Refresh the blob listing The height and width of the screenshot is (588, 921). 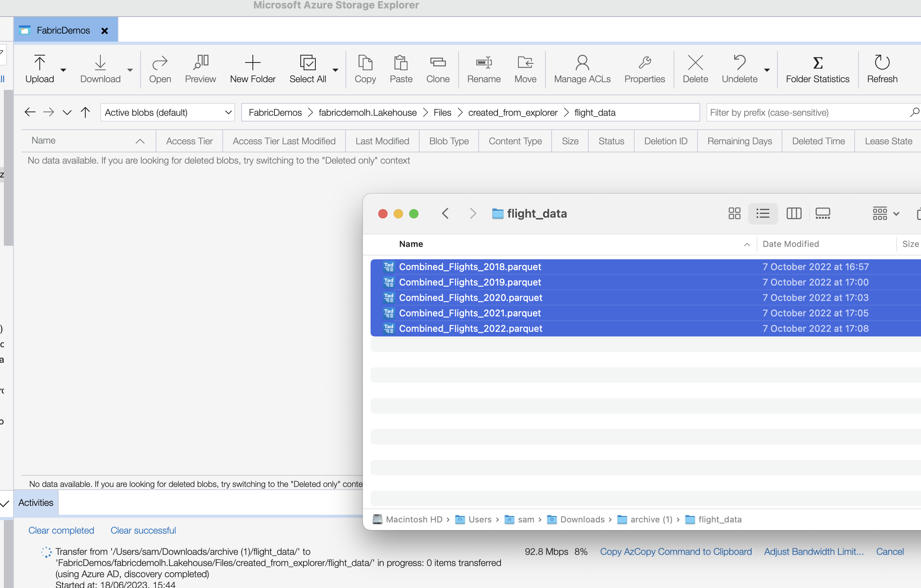(881, 69)
